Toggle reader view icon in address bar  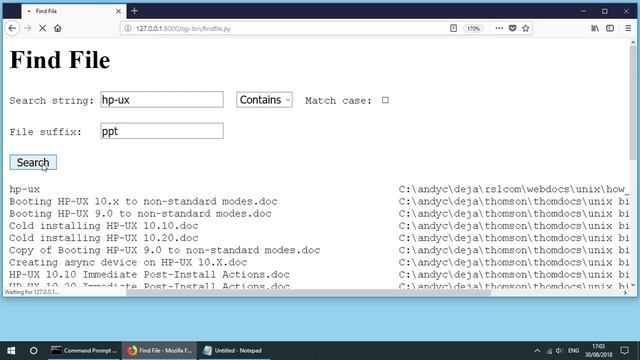[x=453, y=28]
